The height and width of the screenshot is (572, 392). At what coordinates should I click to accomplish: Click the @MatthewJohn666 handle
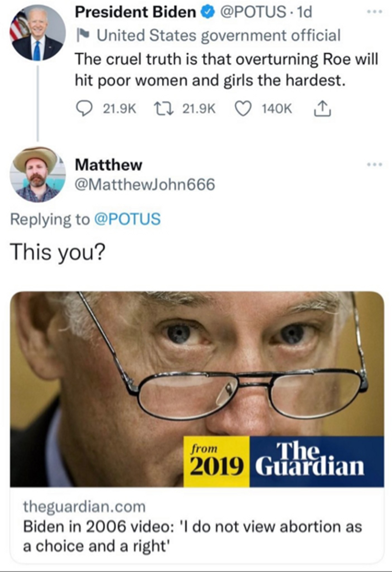click(x=145, y=184)
